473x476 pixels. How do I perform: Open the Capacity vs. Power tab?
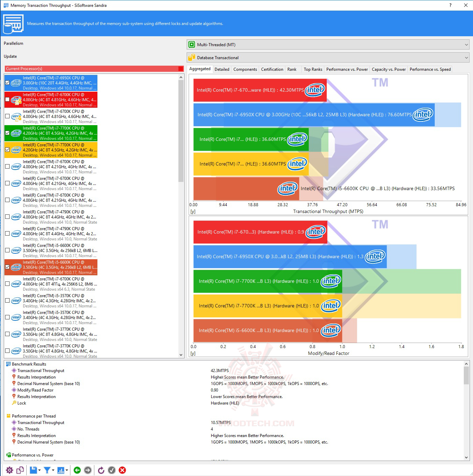[x=389, y=69]
